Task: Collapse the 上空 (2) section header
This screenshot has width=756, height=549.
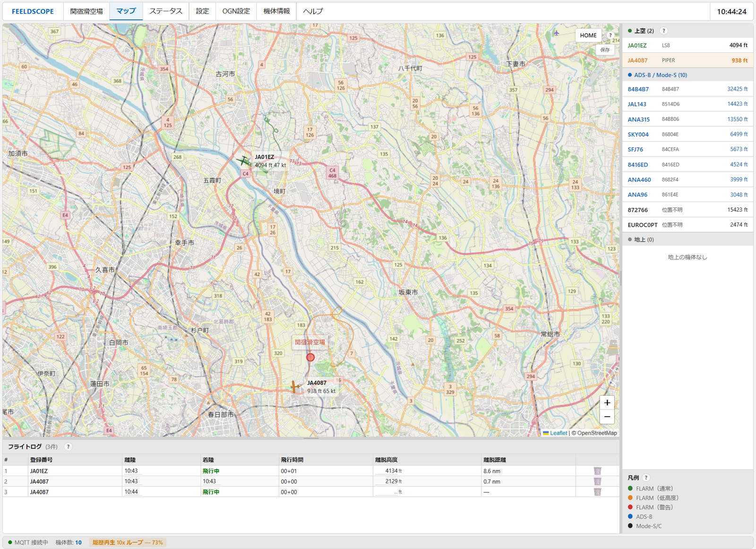Action: pos(687,31)
